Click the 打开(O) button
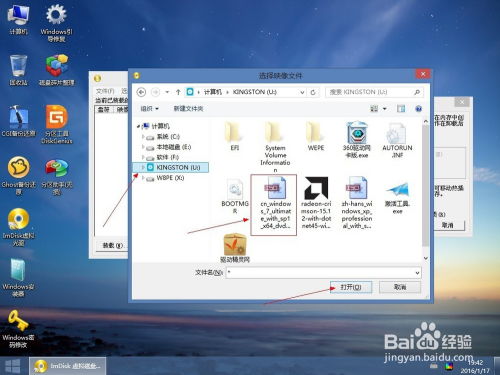Image resolution: width=500 pixels, height=375 pixels. [x=351, y=287]
